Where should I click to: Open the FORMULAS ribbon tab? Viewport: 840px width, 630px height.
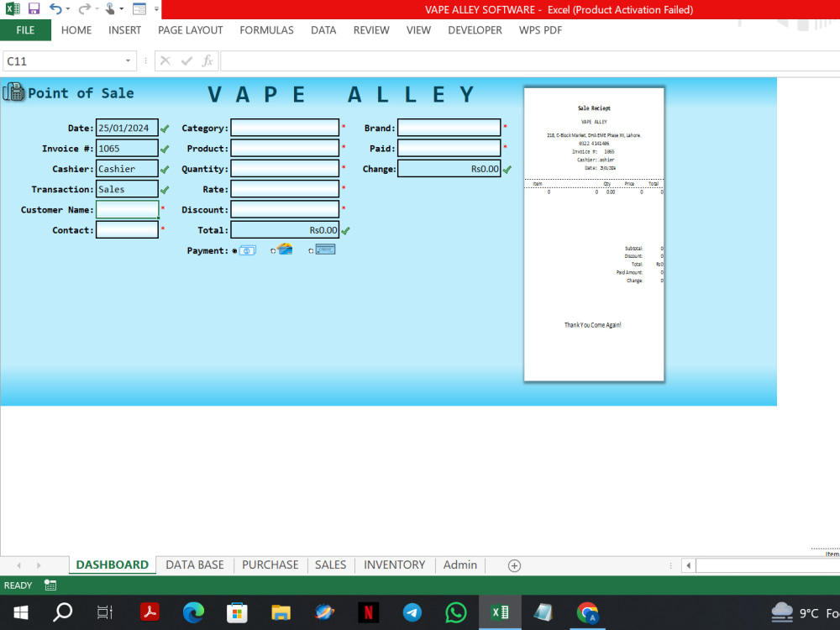pos(266,30)
